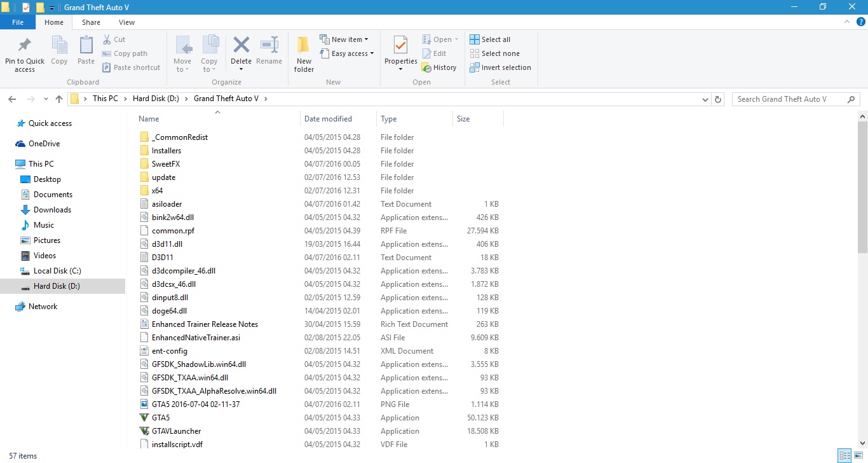Switch to the View ribbon tab

(126, 22)
